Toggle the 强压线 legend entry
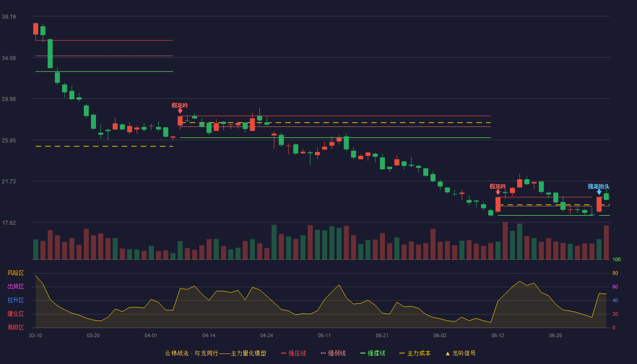Viewport: 637px width, 364px height. click(293, 353)
